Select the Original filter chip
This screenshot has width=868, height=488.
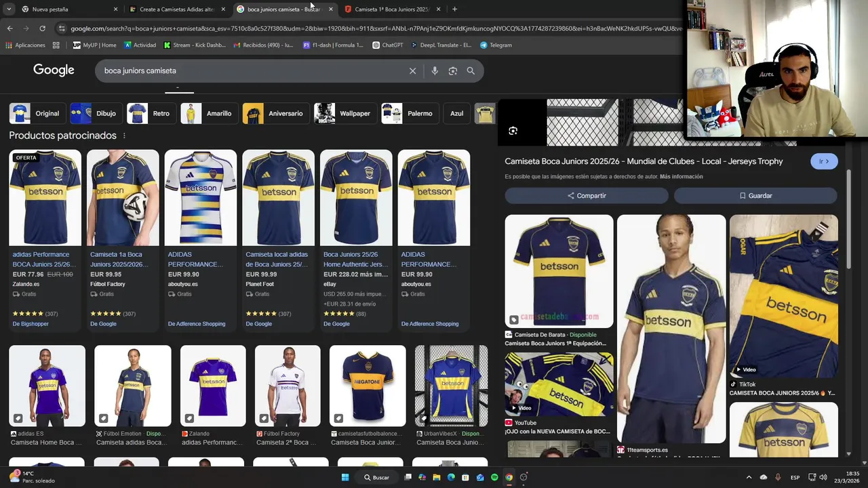[x=37, y=113]
